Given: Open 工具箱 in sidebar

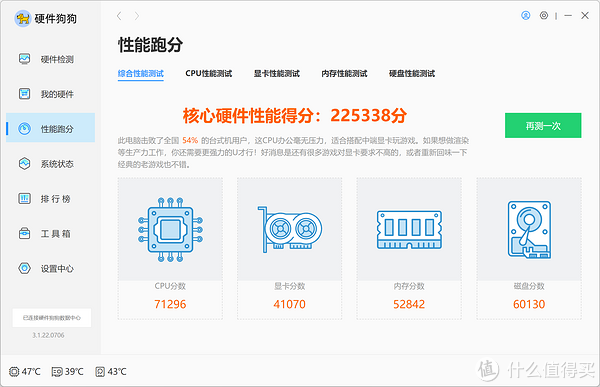Looking at the screenshot, I should [51, 233].
